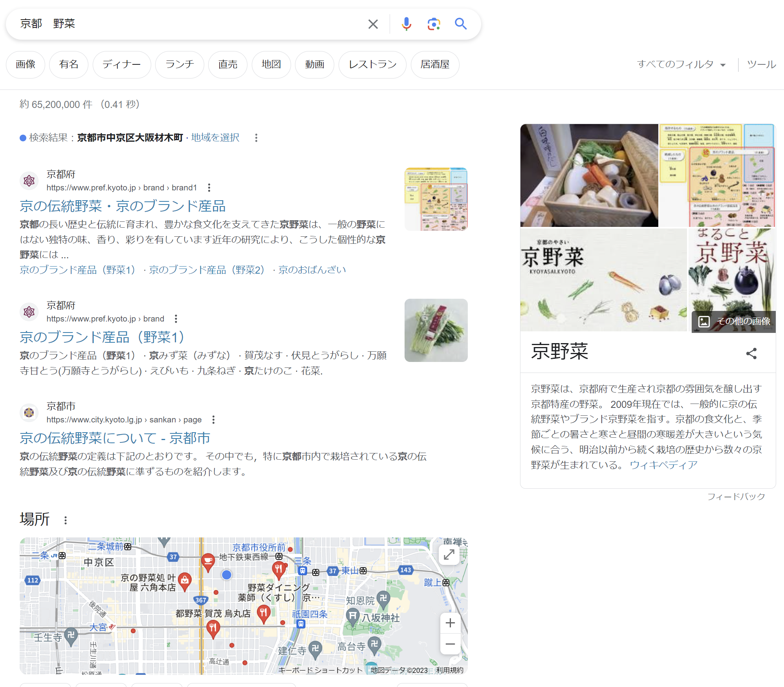Zoom in on the map
The width and height of the screenshot is (784, 687).
450,623
